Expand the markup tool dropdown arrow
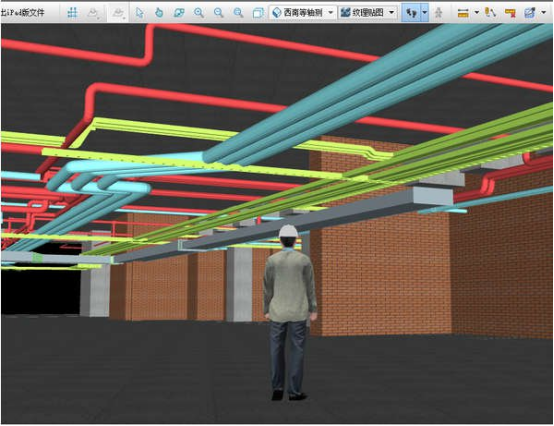Viewport: 554px width, 426px height. pos(543,13)
